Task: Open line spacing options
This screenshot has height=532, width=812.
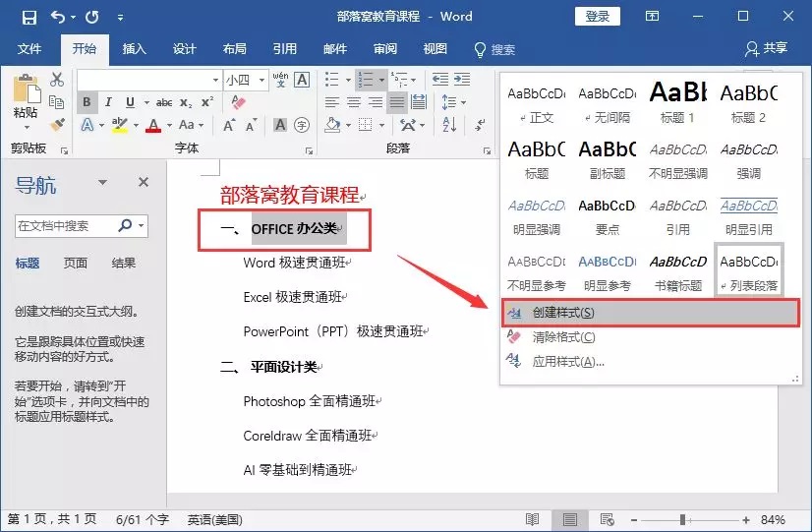Action: click(x=453, y=102)
